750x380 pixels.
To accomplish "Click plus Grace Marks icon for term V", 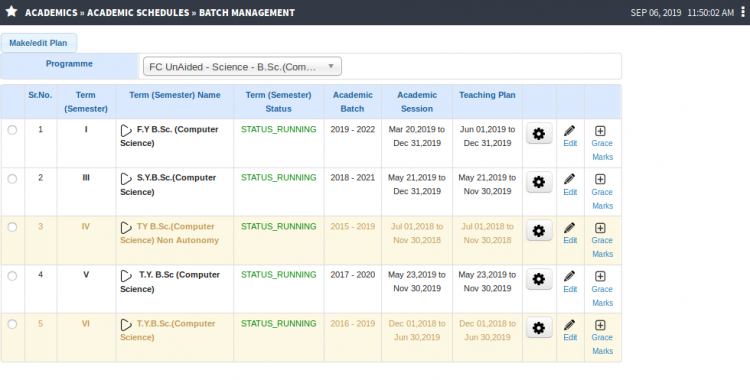I will tap(600, 276).
